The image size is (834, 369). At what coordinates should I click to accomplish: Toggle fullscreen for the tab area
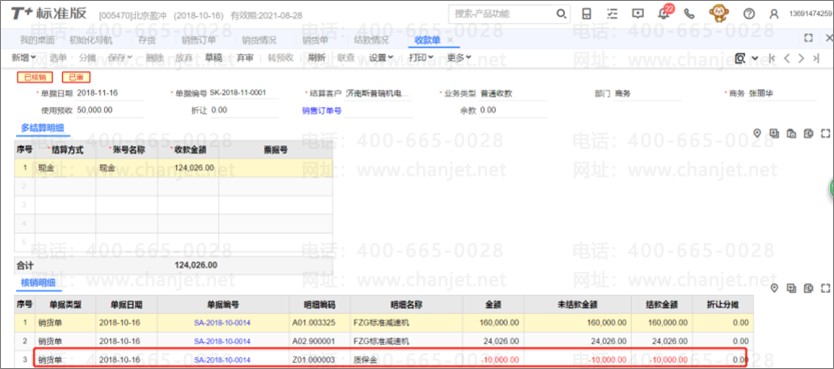click(808, 38)
